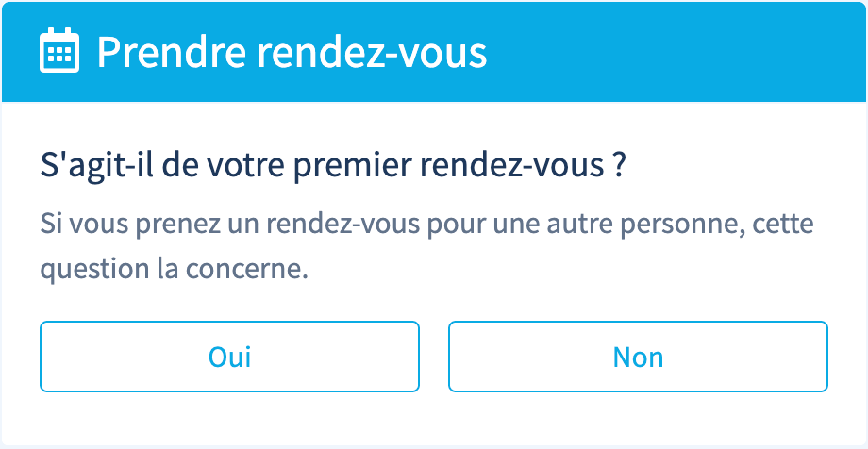Click the word "rendez-vous" in the header
The width and height of the screenshot is (868, 449).
[x=372, y=54]
